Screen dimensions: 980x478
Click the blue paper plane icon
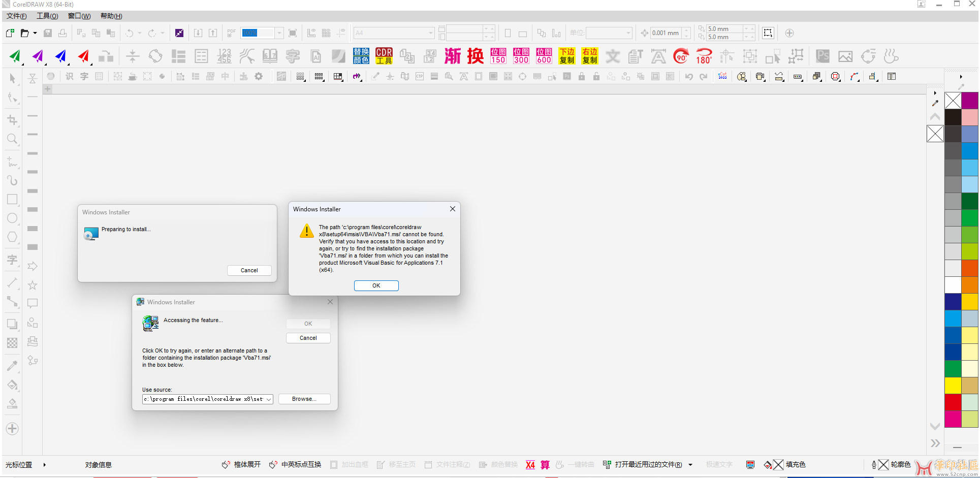click(61, 56)
